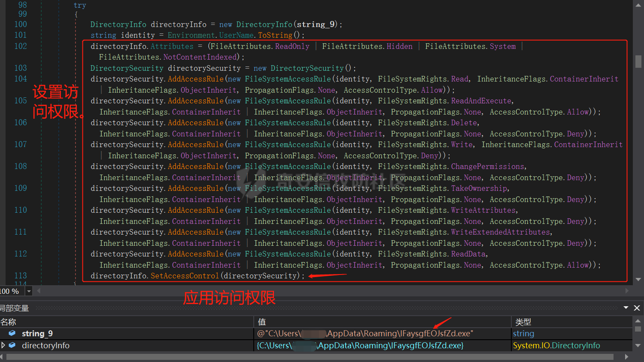
Task: Click code editor horizontal scrollbar left arrow
Action: pos(39,291)
